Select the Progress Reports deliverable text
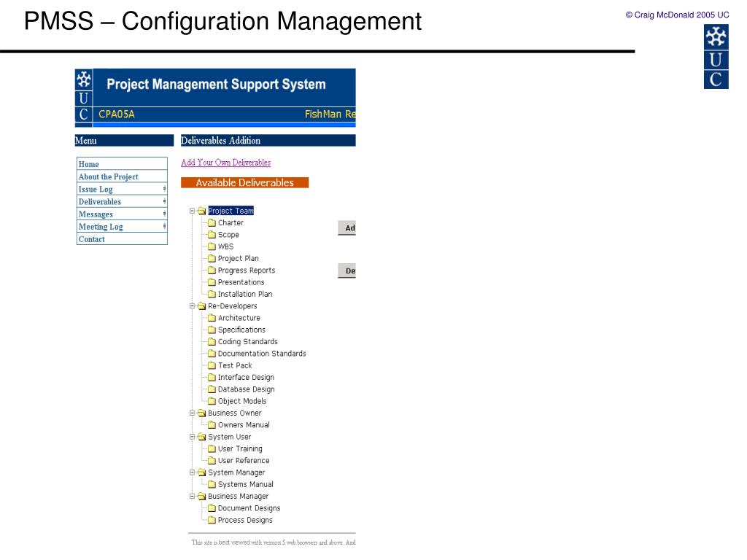The width and height of the screenshot is (747, 560). pos(247,270)
